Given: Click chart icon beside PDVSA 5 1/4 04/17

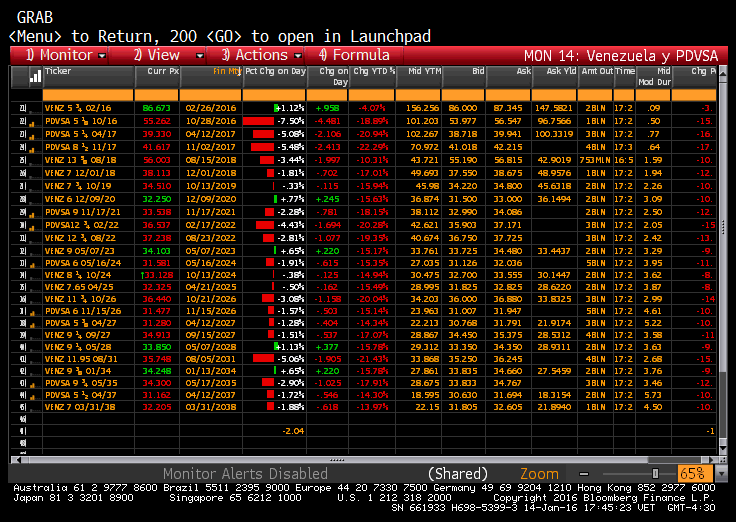Looking at the screenshot, I should tap(32, 137).
